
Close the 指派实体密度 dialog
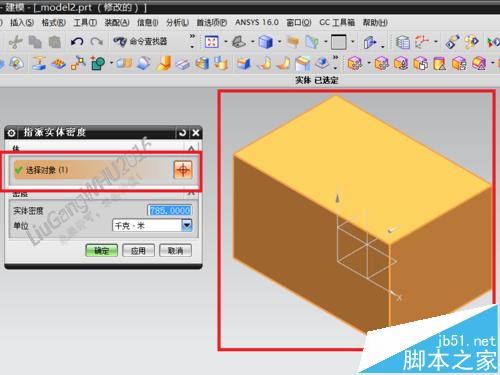tap(196, 133)
